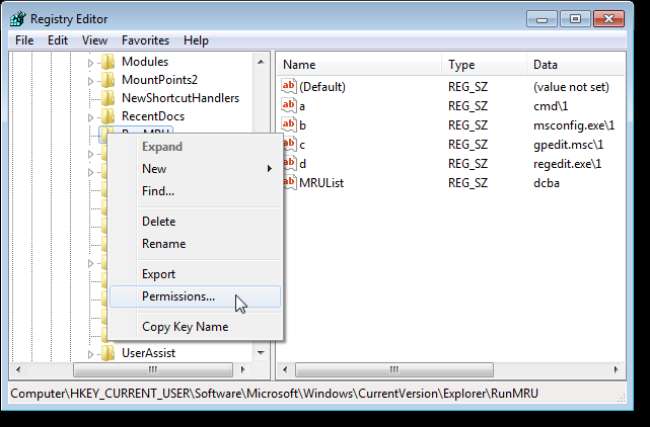The image size is (650, 427).
Task: Choose Export in the context menu
Action: point(195,274)
